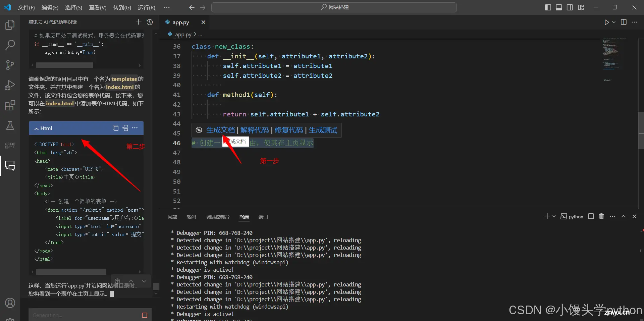The image size is (644, 321).
Task: Open Run and Debug view icon
Action: pyautogui.click(x=10, y=85)
